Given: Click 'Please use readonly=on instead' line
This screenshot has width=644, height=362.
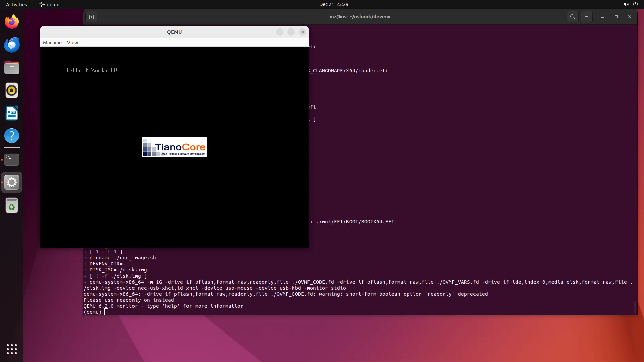Looking at the screenshot, I should point(129,300).
